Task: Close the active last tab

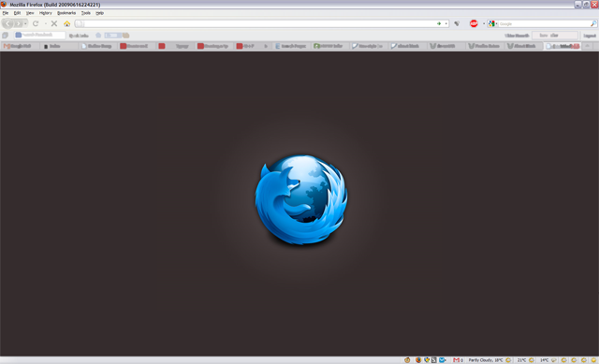Action: pyautogui.click(x=576, y=46)
